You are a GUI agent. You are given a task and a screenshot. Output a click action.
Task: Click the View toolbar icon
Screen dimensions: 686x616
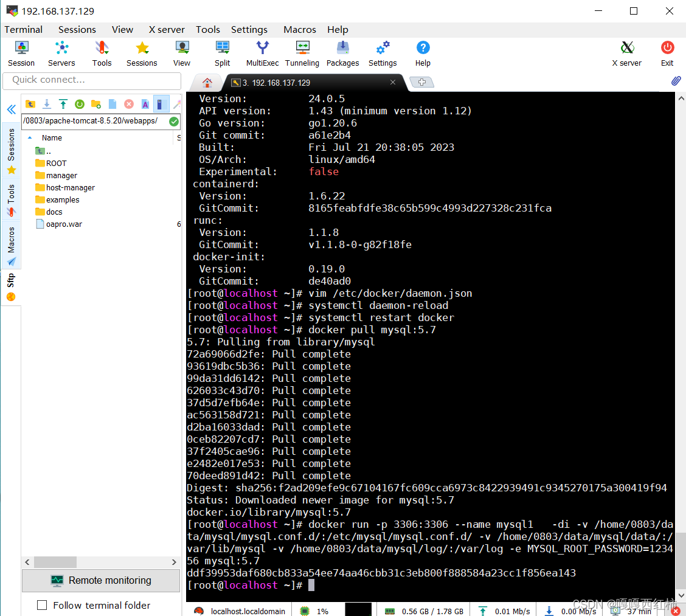(182, 54)
